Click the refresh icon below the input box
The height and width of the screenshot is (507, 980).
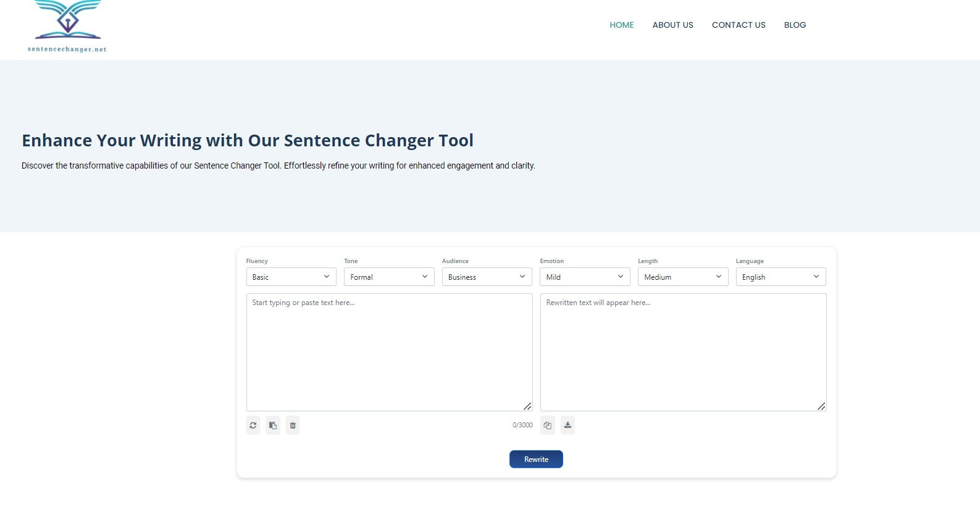(253, 425)
